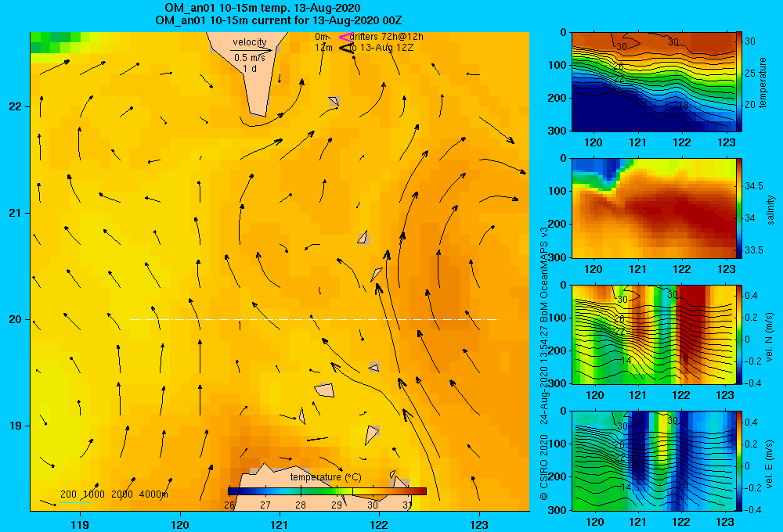Click the '1 d' label under velocity scale
This screenshot has width=783, height=532.
coord(250,68)
